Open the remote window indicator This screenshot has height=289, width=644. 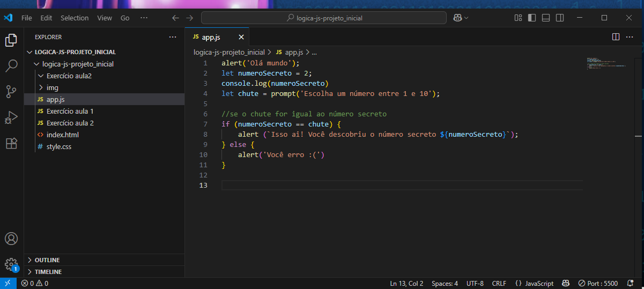[8, 283]
